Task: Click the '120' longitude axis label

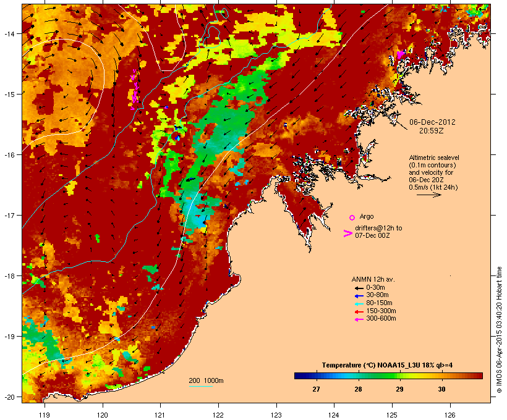Action: [103, 415]
